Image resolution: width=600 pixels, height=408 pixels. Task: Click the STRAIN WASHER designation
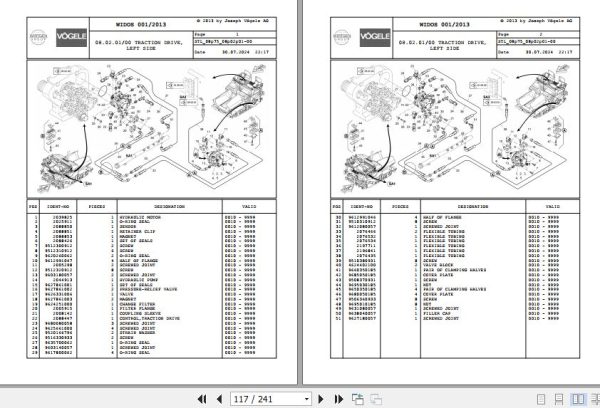137,333
